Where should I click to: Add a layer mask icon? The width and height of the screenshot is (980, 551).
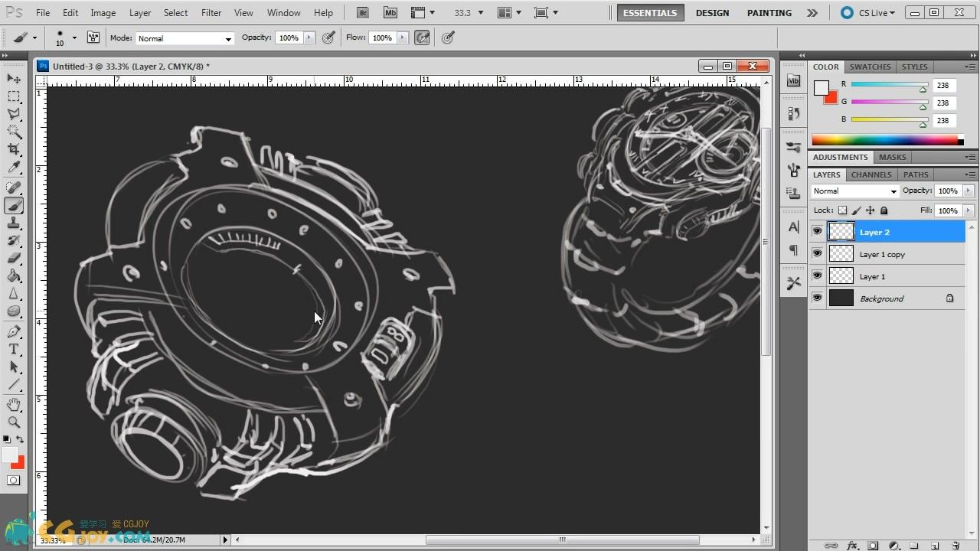(872, 546)
